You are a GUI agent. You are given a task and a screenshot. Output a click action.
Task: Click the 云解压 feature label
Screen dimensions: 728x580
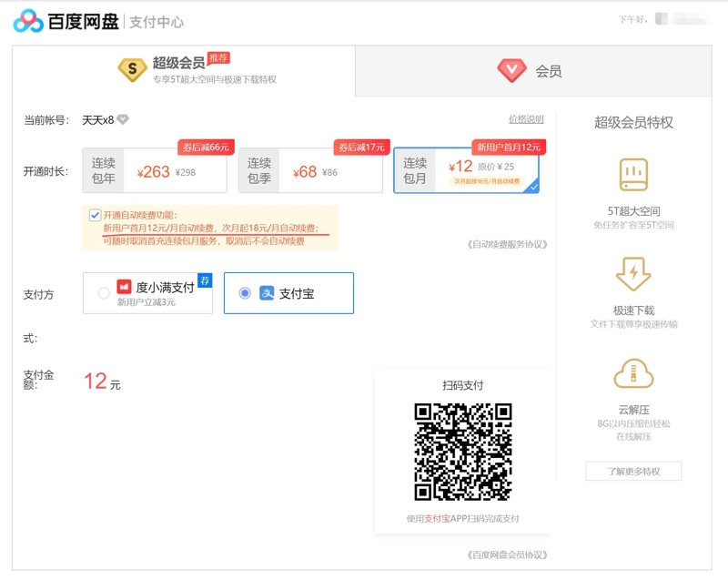[x=633, y=410]
